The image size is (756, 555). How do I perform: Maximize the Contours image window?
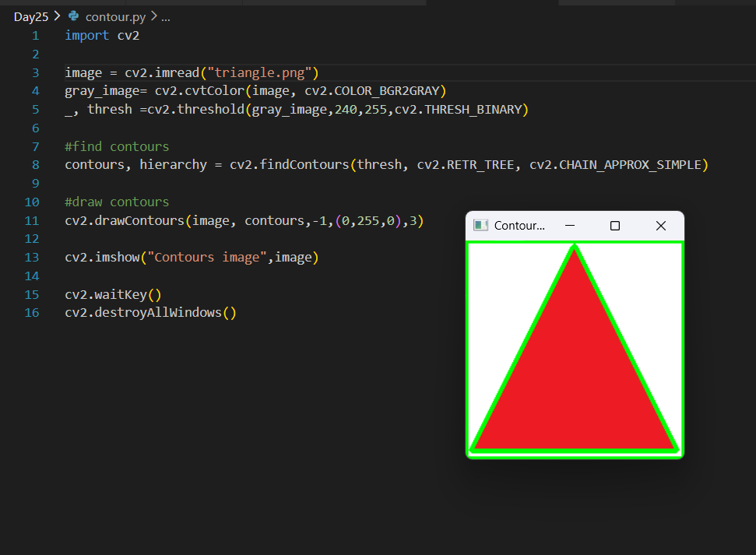615,226
